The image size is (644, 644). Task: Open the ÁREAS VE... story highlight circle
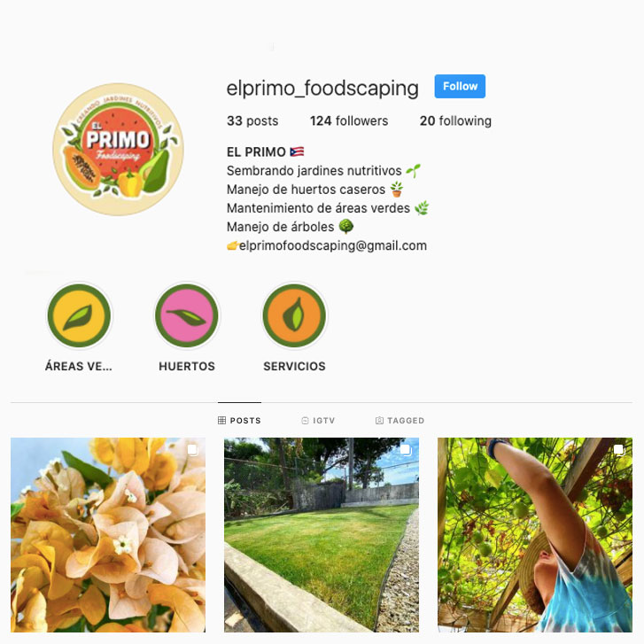point(79,315)
